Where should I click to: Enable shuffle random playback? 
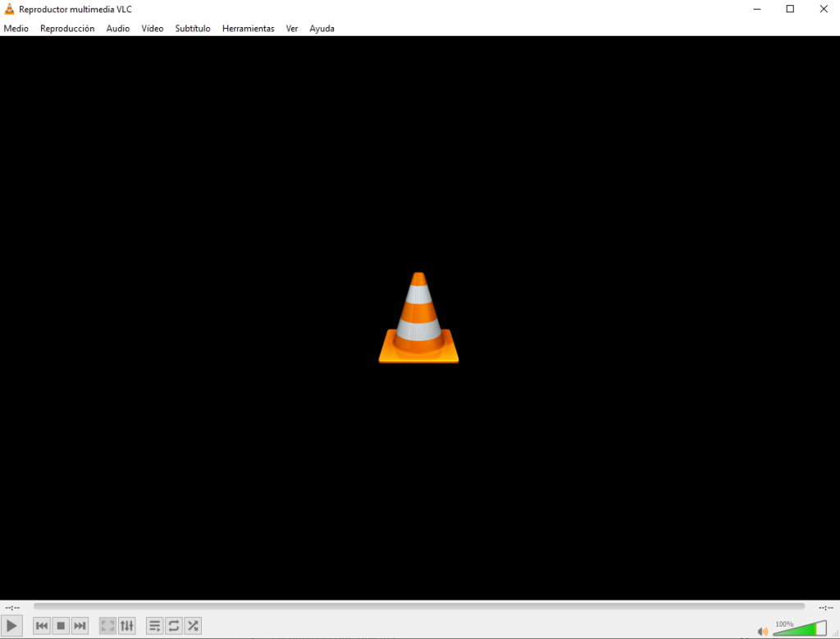click(193, 626)
